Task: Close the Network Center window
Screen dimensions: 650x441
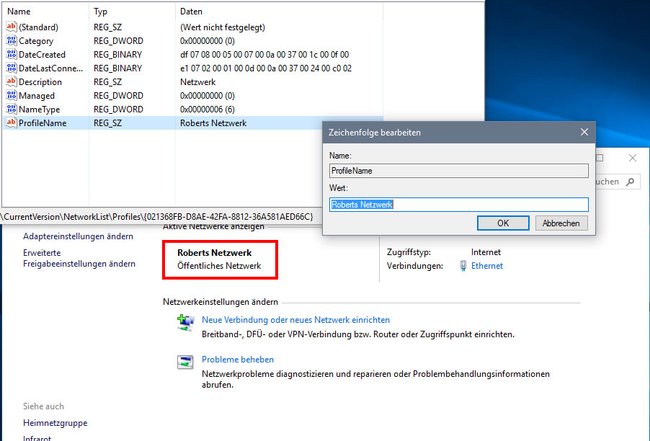Action: 632,158
